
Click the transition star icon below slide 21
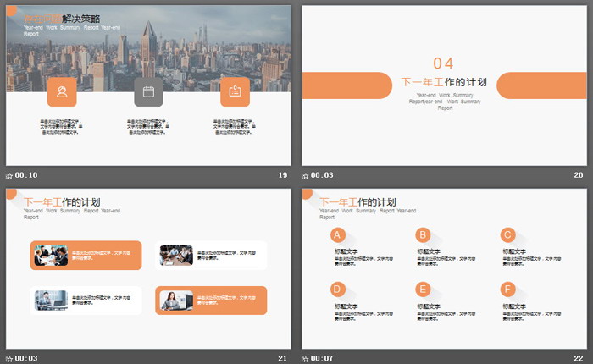(x=9, y=359)
